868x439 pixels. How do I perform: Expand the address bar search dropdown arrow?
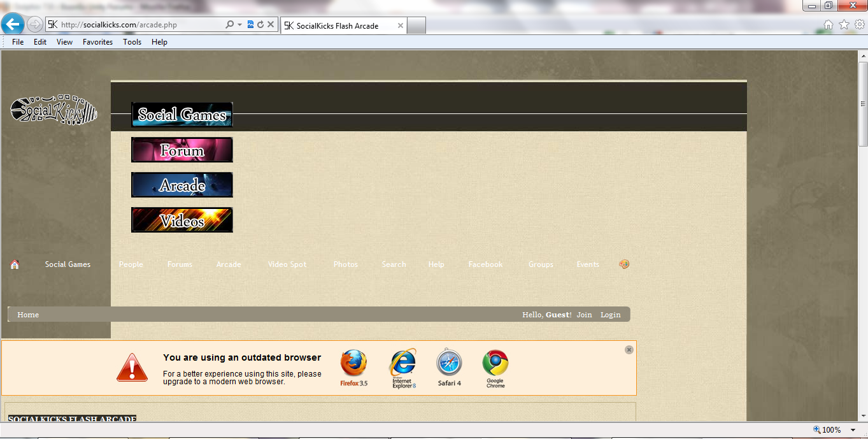(239, 25)
